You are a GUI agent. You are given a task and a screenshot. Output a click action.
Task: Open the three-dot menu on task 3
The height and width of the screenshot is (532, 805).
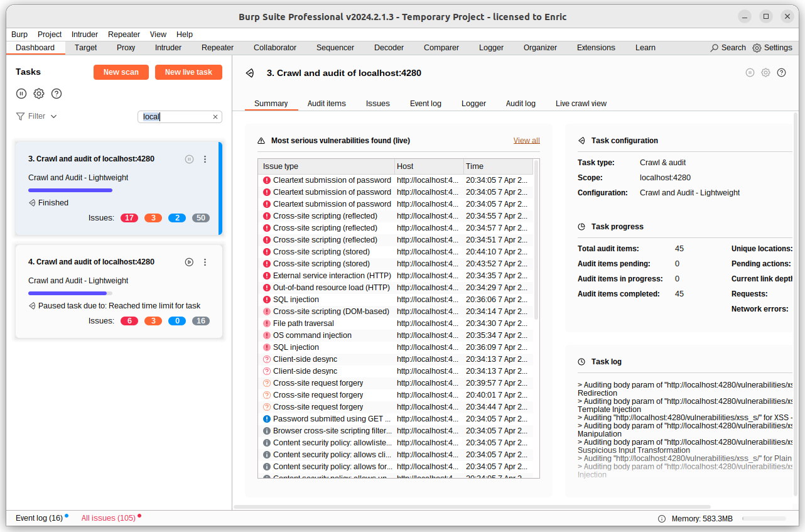pos(205,159)
